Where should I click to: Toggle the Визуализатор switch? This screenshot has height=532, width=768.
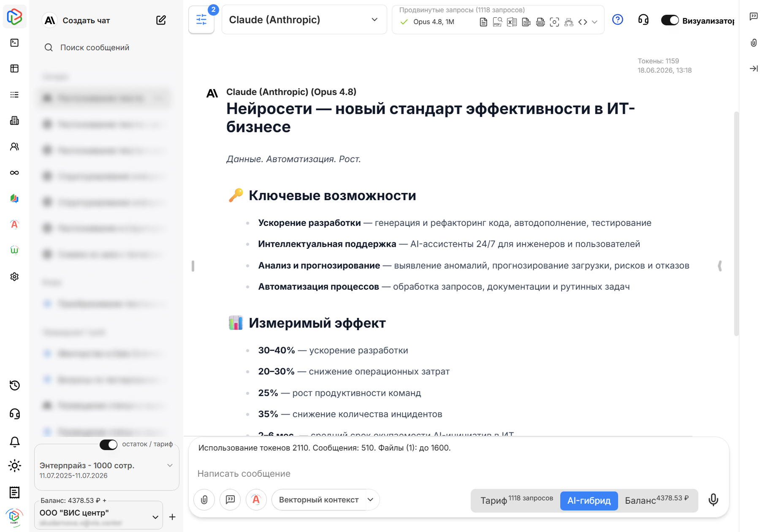click(x=670, y=20)
